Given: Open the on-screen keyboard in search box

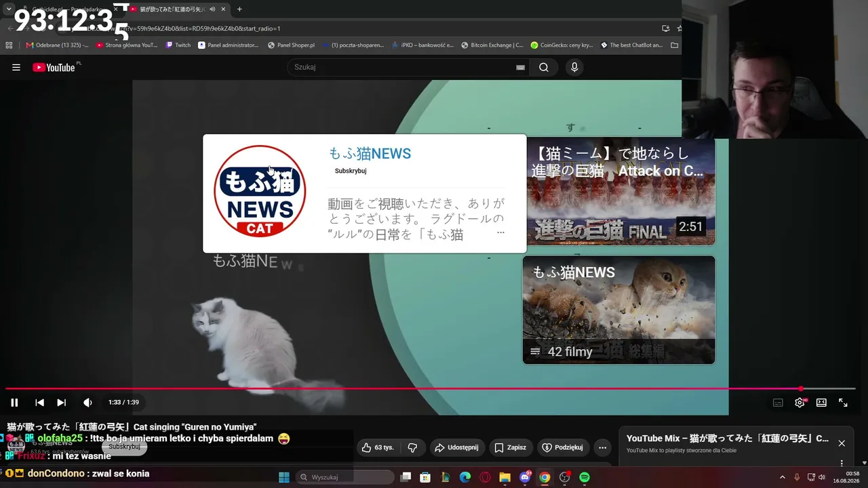Looking at the screenshot, I should [x=520, y=67].
